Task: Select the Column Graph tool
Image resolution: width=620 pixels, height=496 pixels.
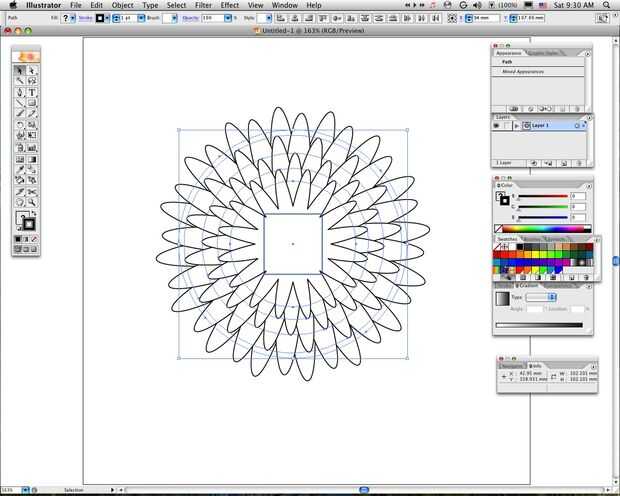Action: pos(32,148)
